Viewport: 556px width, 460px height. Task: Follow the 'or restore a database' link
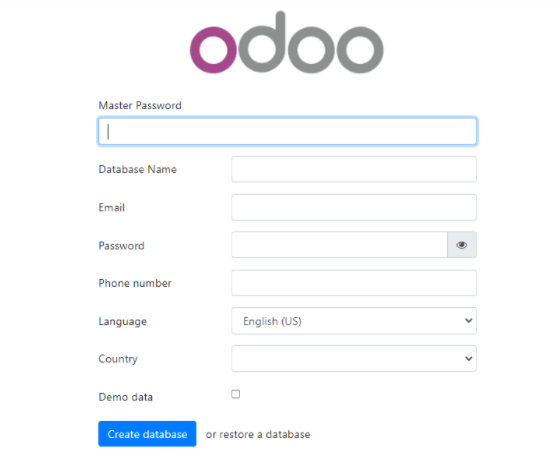pos(258,434)
